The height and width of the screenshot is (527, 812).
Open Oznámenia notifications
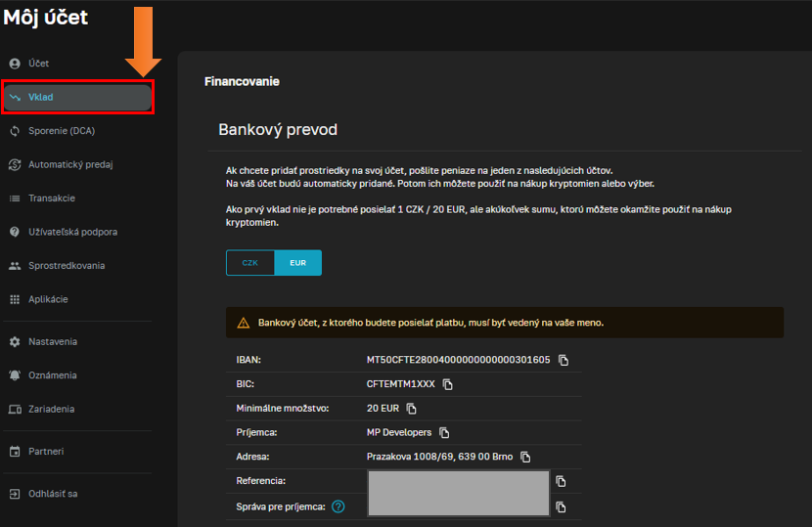pos(52,375)
